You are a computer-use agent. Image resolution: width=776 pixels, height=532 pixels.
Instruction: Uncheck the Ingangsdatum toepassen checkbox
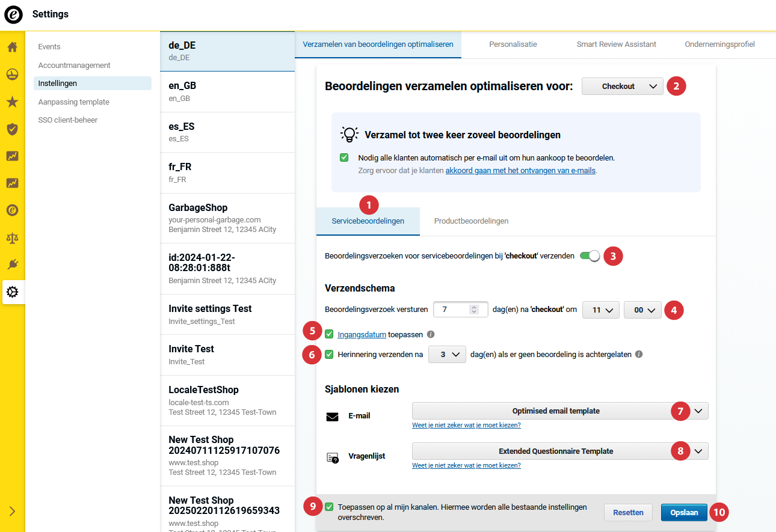(x=329, y=334)
